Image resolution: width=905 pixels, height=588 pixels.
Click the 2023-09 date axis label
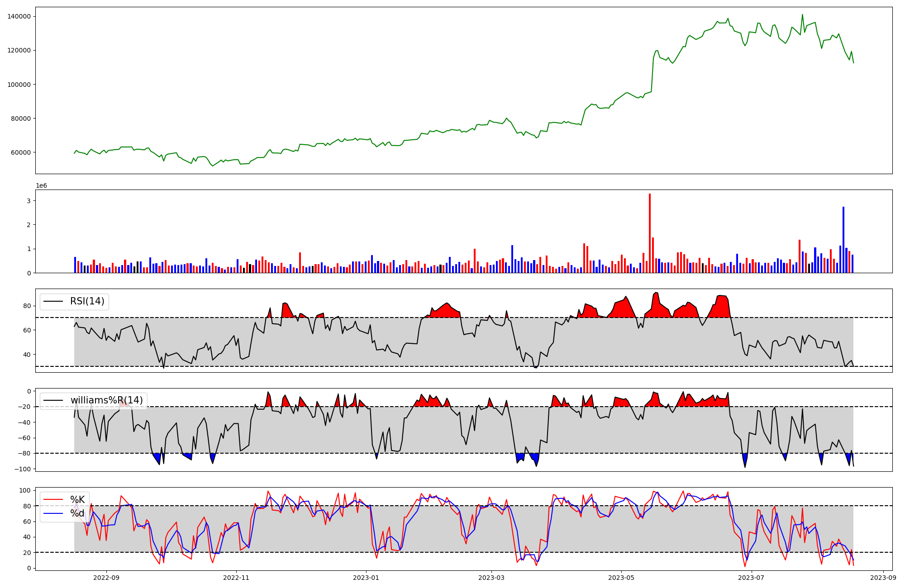click(x=883, y=578)
